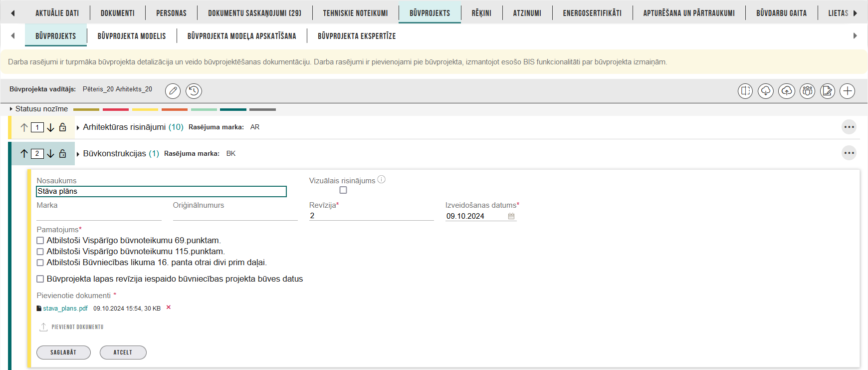Click the Atcelt button
This screenshot has height=370, width=868.
(x=123, y=353)
